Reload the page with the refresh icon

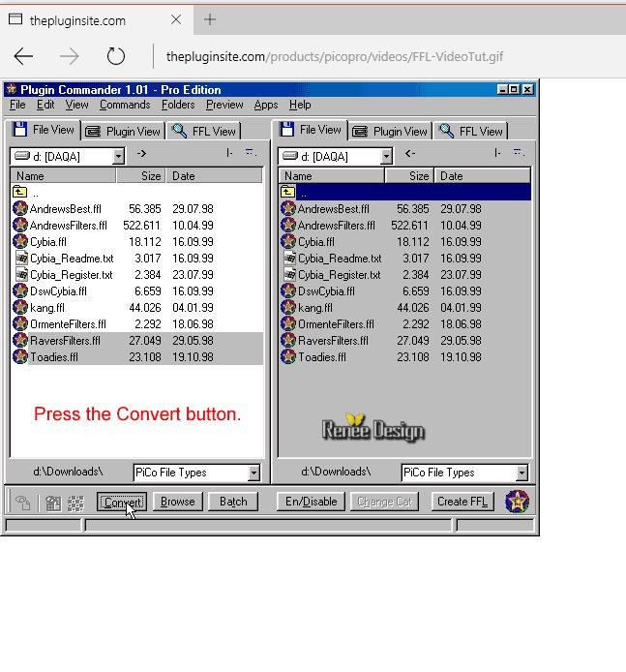pos(115,56)
